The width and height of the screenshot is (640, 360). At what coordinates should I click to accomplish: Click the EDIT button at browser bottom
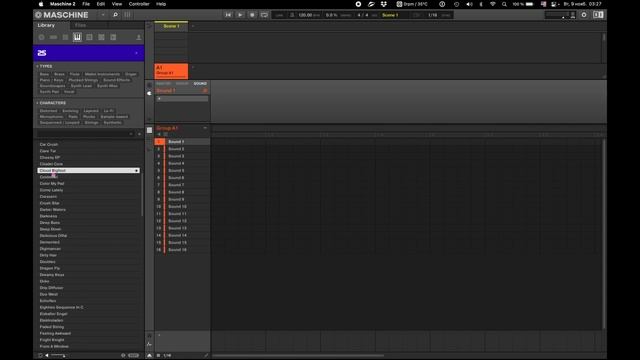[x=133, y=356]
